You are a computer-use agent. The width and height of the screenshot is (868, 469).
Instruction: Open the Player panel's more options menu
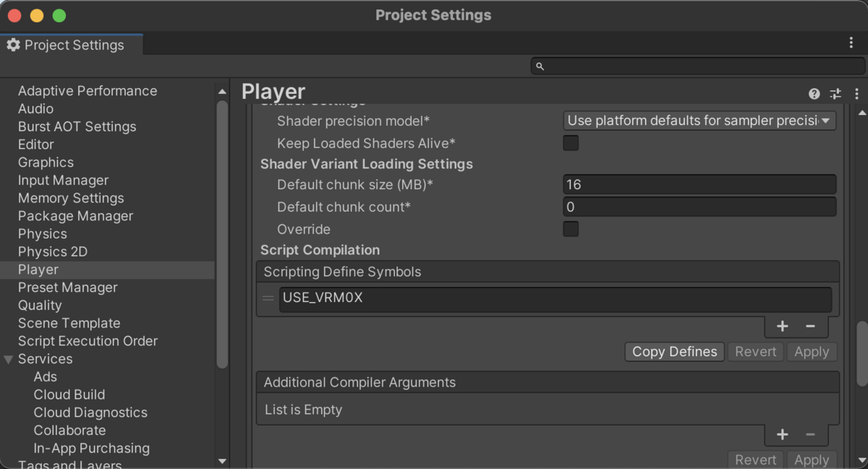pyautogui.click(x=856, y=93)
